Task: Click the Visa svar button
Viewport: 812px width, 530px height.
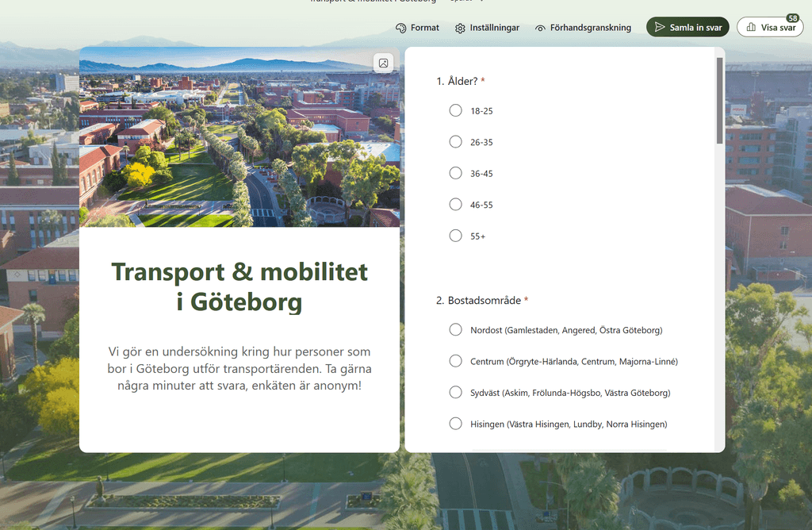Action: point(770,28)
